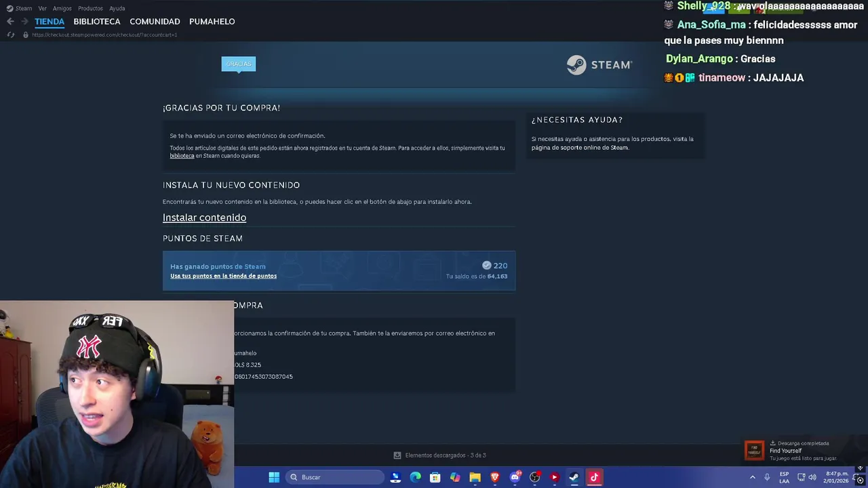Go back with the left arrow
868x488 pixels.
pos(10,22)
